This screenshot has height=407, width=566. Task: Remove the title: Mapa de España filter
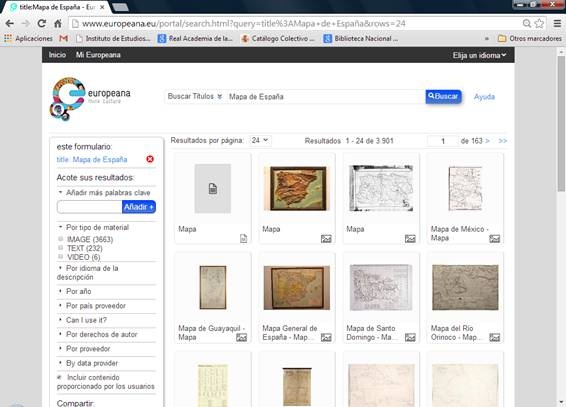[150, 159]
